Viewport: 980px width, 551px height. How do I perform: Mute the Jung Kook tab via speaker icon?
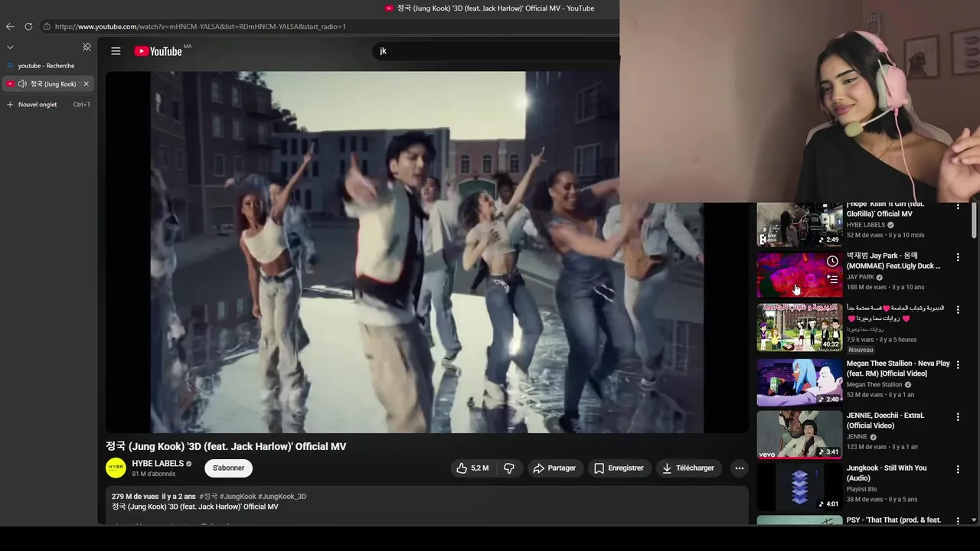22,83
